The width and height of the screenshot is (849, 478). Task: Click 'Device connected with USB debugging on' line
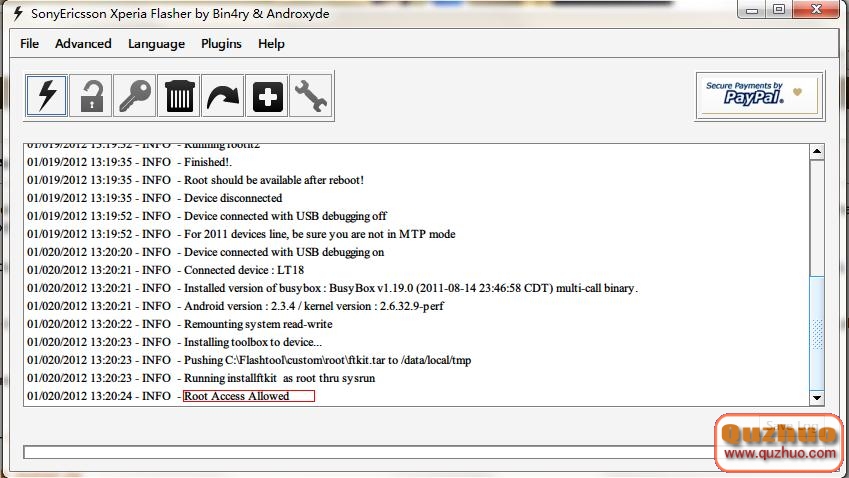[x=206, y=252]
